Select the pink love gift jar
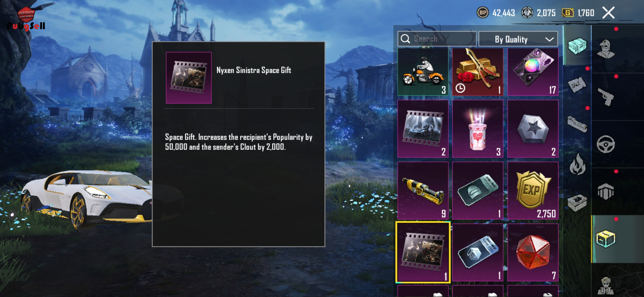644x297 pixels. click(x=478, y=129)
